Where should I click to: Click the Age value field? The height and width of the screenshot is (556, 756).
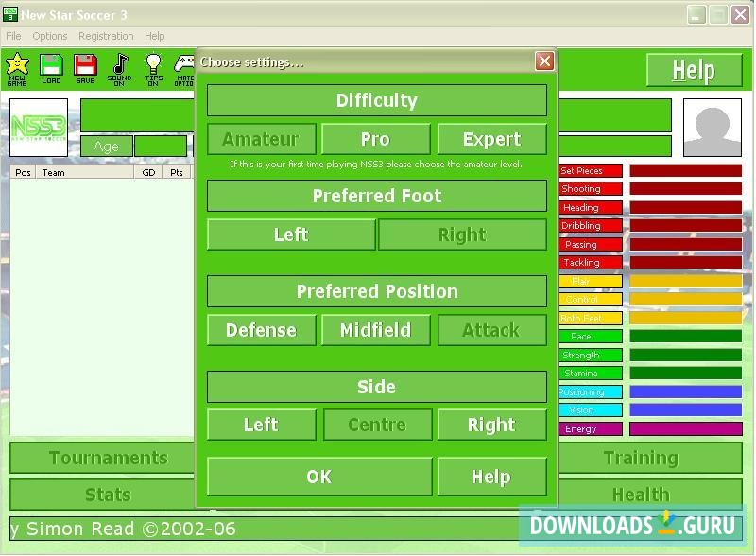click(x=161, y=147)
